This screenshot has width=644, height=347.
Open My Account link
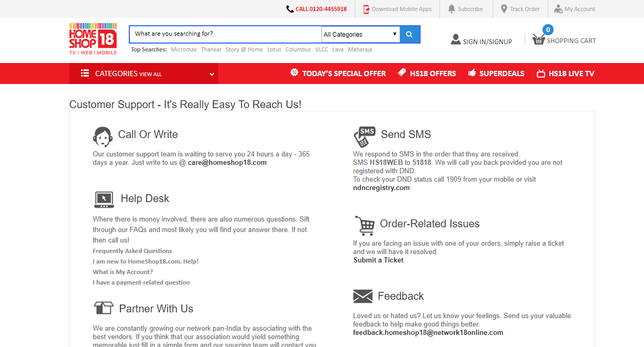pyautogui.click(x=580, y=9)
